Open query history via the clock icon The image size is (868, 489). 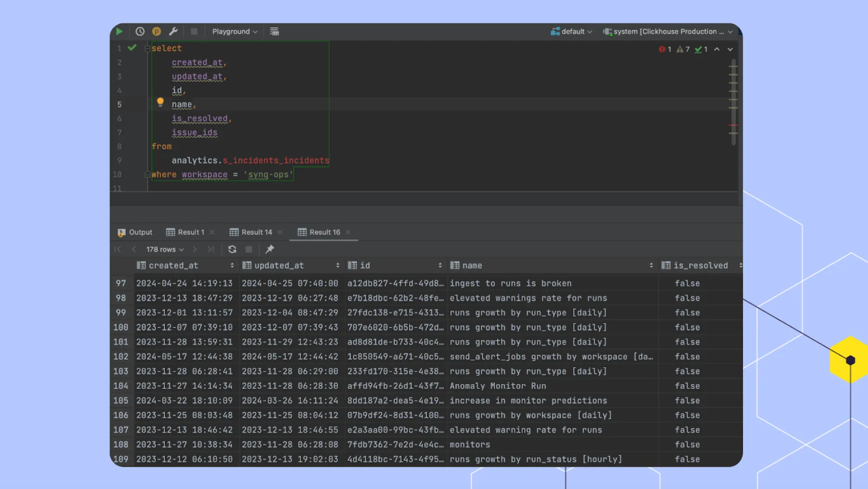[139, 31]
